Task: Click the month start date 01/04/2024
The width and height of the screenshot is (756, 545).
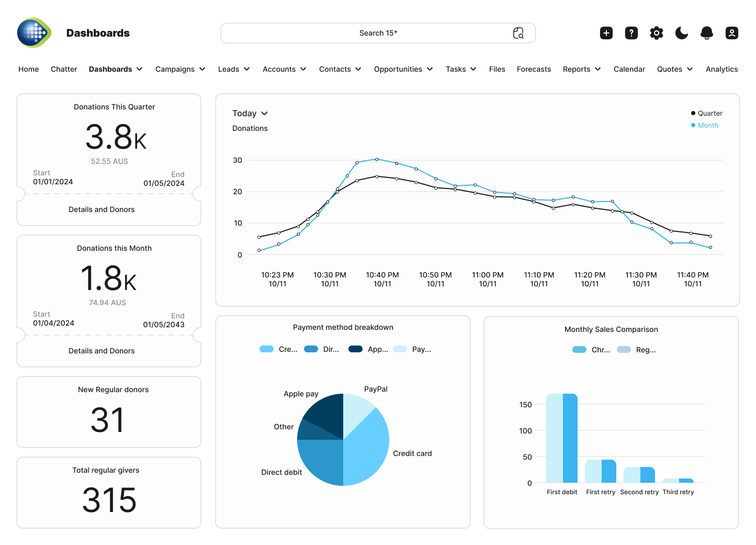Action: 53,323
